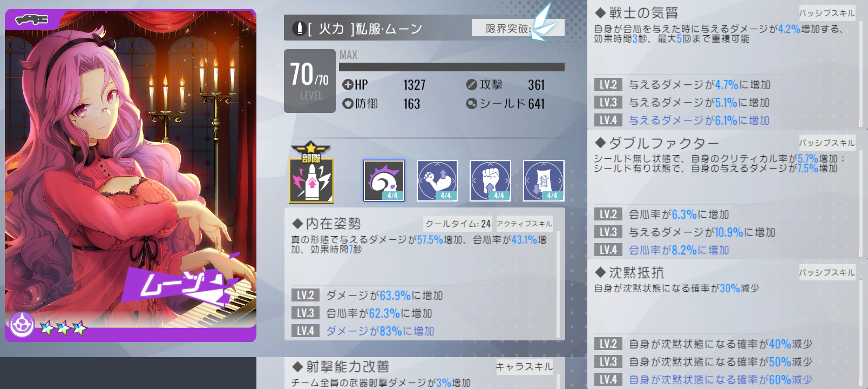Select the flexing arm skill icon

pos(437,181)
